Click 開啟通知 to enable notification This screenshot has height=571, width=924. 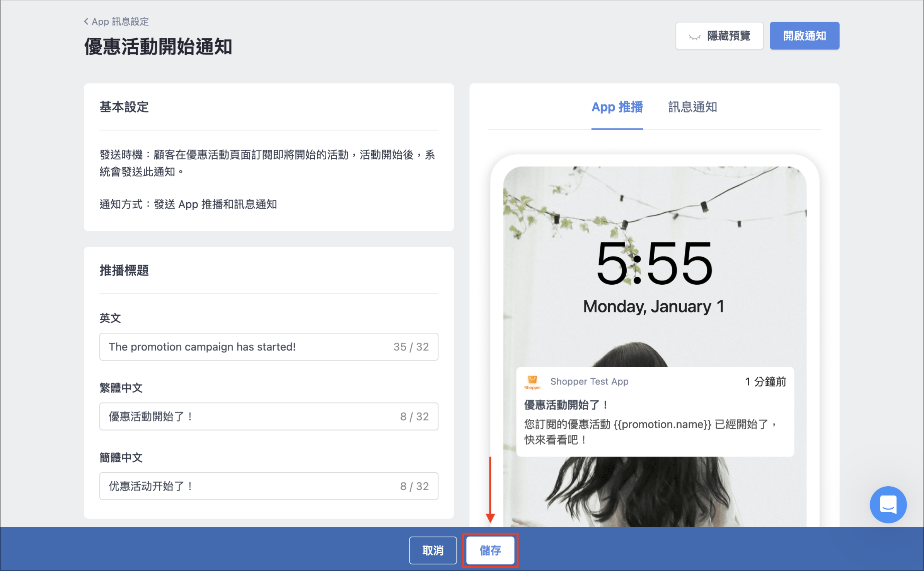[804, 36]
